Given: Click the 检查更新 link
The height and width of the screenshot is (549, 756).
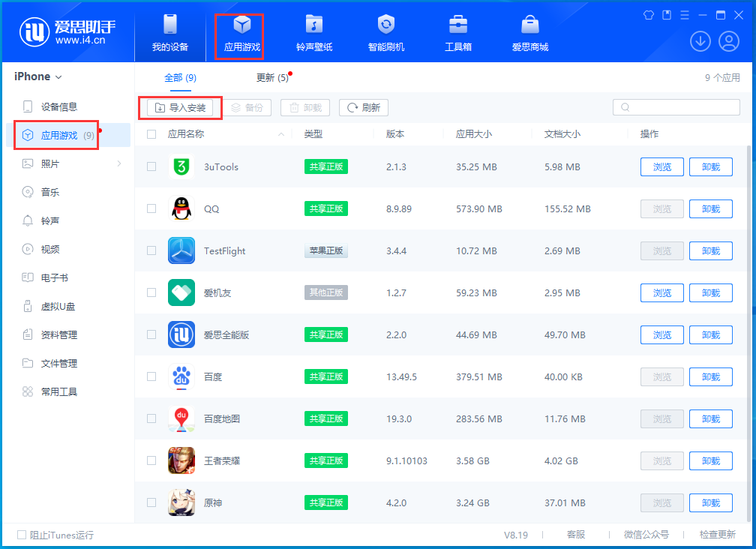Looking at the screenshot, I should 718,535.
